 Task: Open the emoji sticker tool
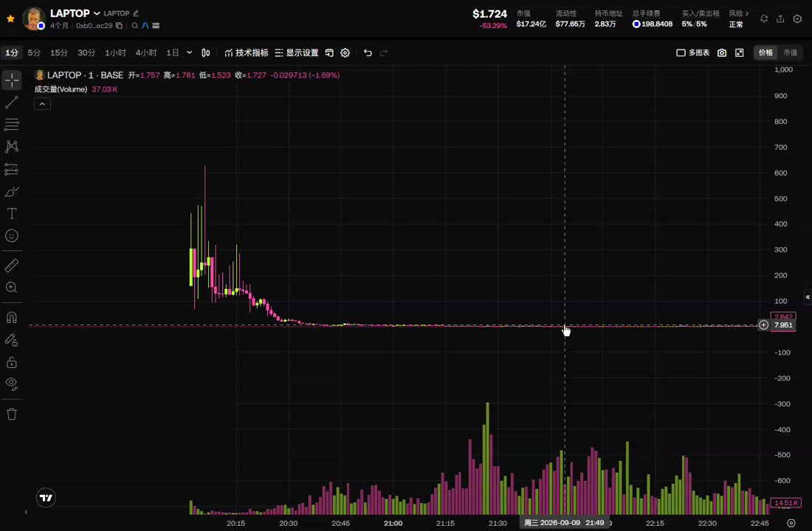point(11,236)
